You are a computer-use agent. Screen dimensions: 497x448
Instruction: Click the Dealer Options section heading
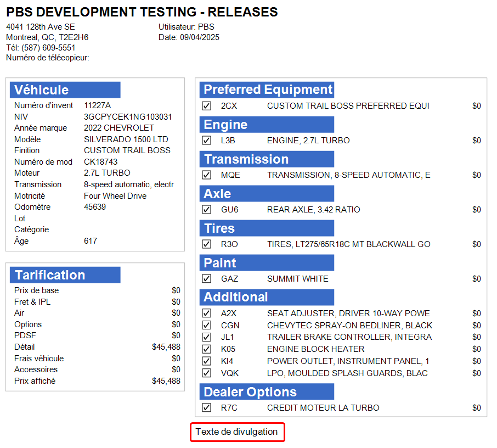(267, 392)
